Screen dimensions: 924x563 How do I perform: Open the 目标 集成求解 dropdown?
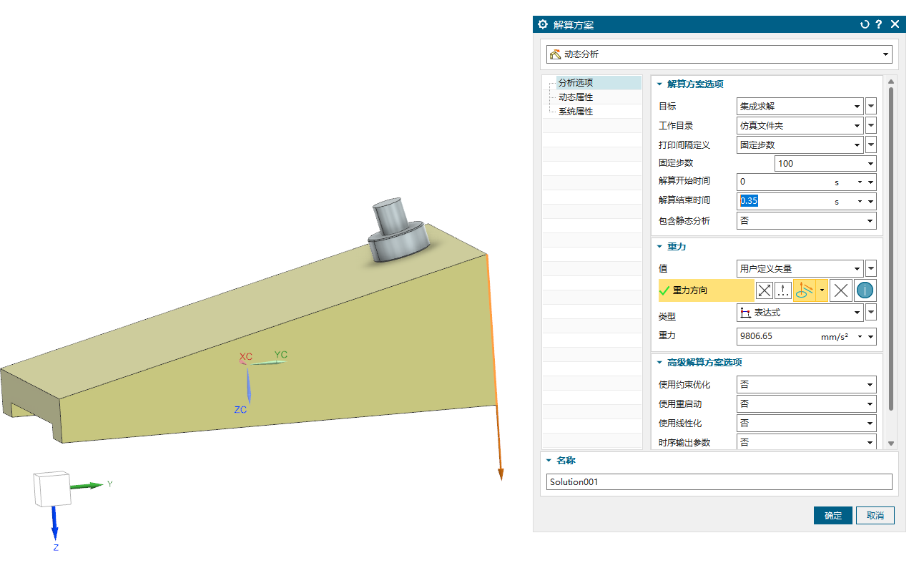[x=800, y=107]
